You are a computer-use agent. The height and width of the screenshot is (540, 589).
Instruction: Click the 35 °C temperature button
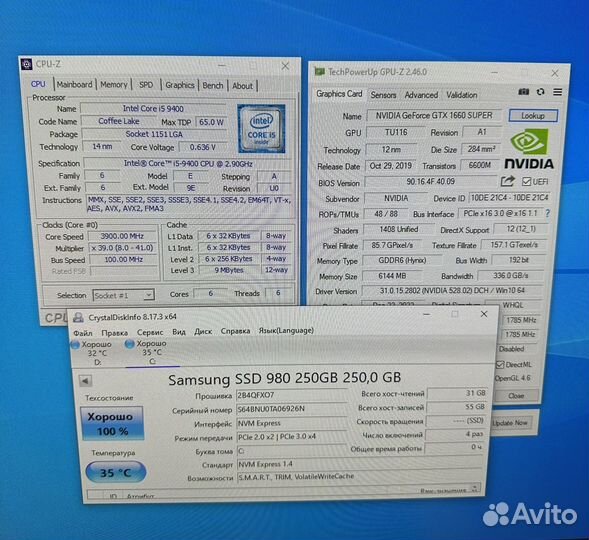tap(115, 472)
